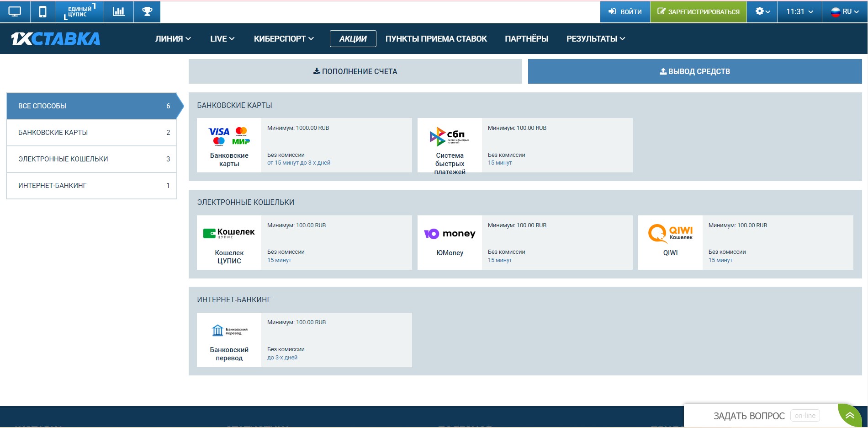Expand the ЛИНИЯ menu

[x=173, y=39]
